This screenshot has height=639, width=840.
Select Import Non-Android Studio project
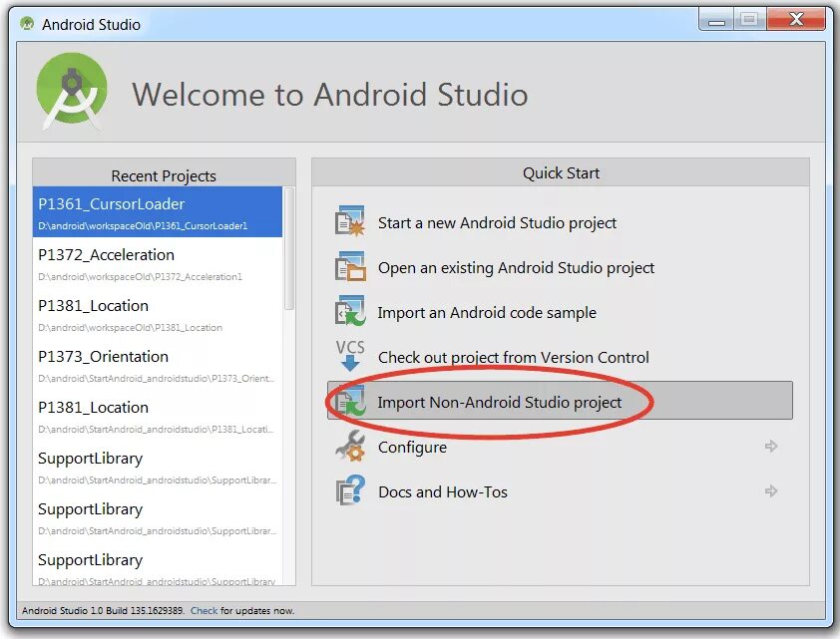click(x=560, y=401)
